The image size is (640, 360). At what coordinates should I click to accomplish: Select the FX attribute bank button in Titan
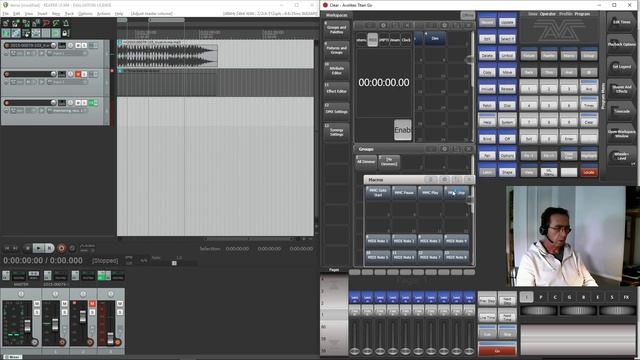(x=626, y=297)
